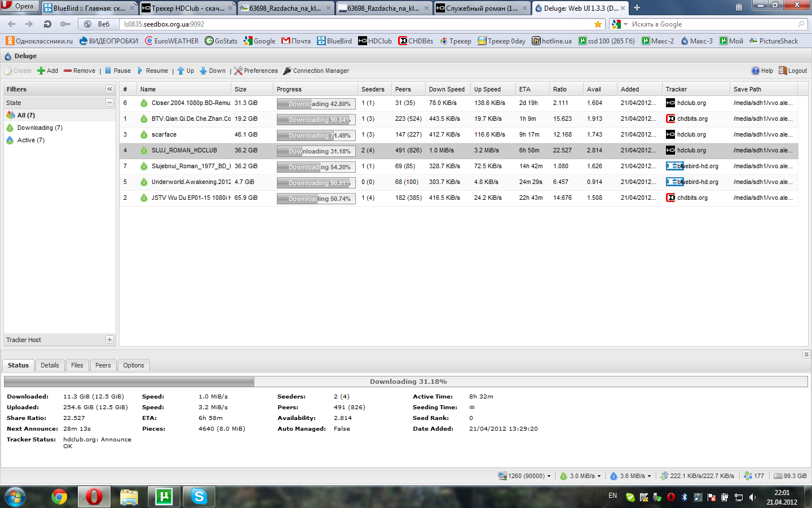Viewport: 812px width, 508px height.
Task: Select the Closer.2004.1080p.BD-Remux torrent
Action: (x=459, y=103)
